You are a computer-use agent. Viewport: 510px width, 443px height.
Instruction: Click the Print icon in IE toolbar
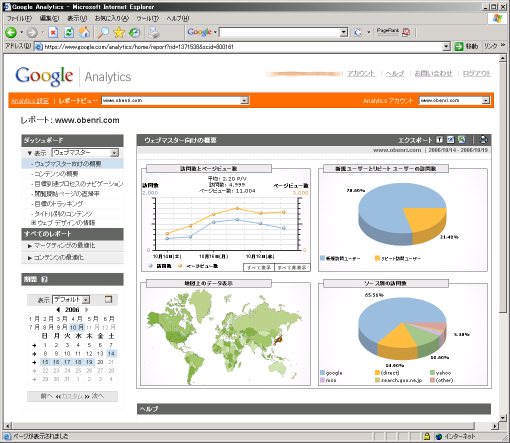click(154, 32)
